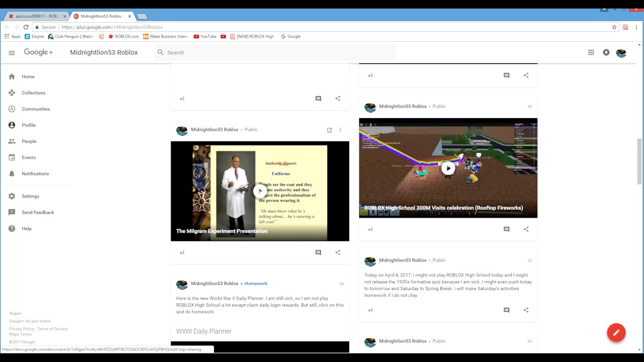Select Send Feedback in the sidebar
The width and height of the screenshot is (644, 362).
pyautogui.click(x=38, y=212)
